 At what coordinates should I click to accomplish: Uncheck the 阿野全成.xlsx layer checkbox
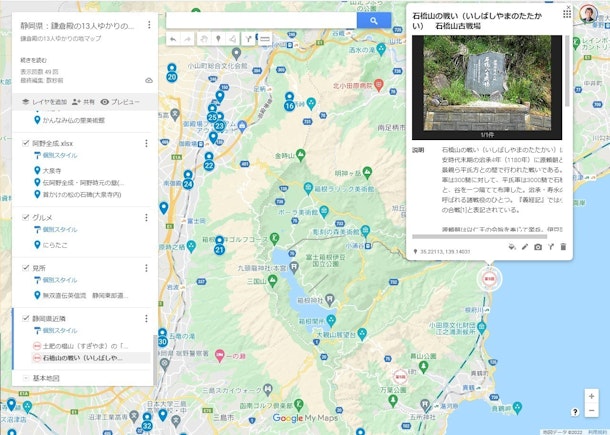coord(26,143)
